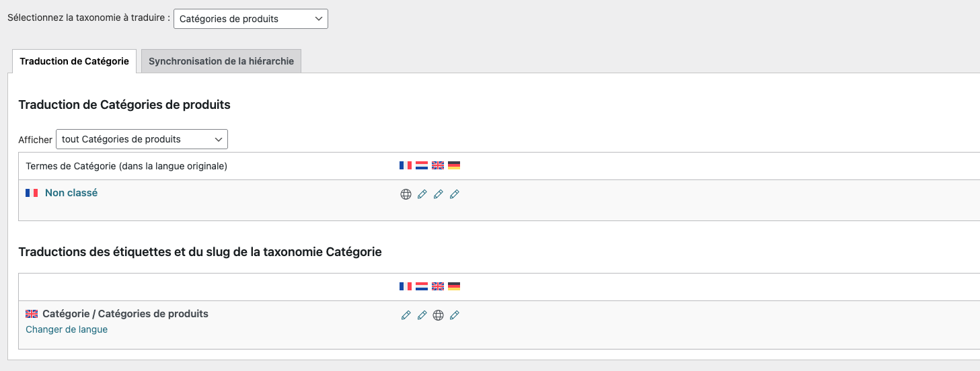This screenshot has height=371, width=980.
Task: Edit the English translation of Non classé
Action: click(x=438, y=194)
